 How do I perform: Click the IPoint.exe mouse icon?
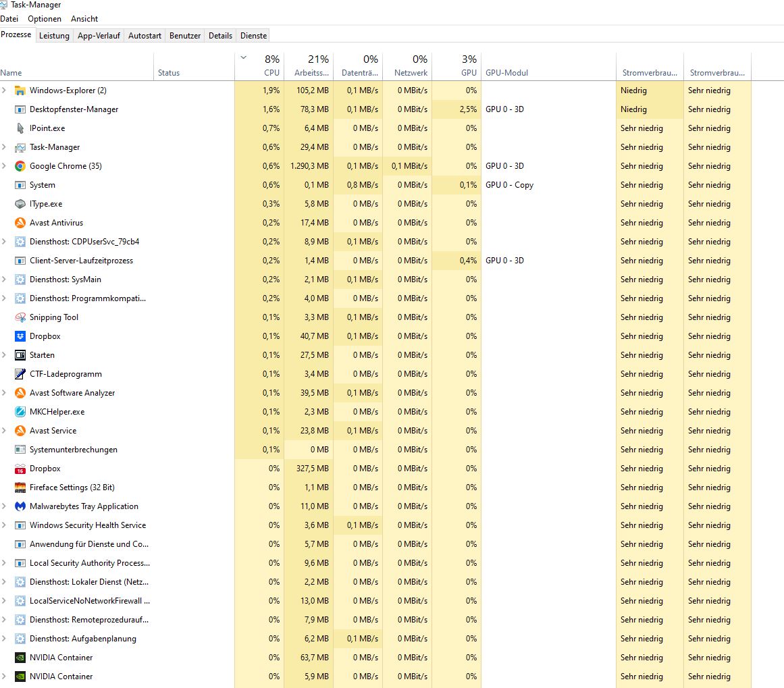tap(20, 128)
